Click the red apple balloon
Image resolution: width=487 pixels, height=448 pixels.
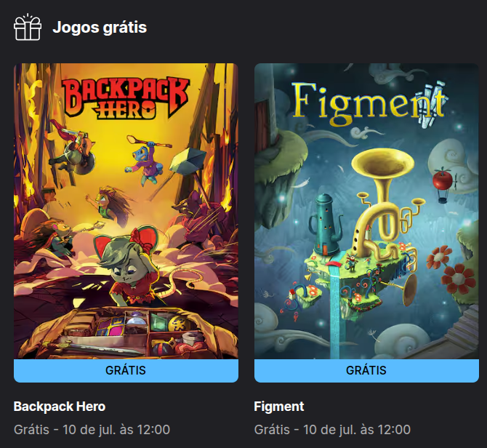[443, 185]
